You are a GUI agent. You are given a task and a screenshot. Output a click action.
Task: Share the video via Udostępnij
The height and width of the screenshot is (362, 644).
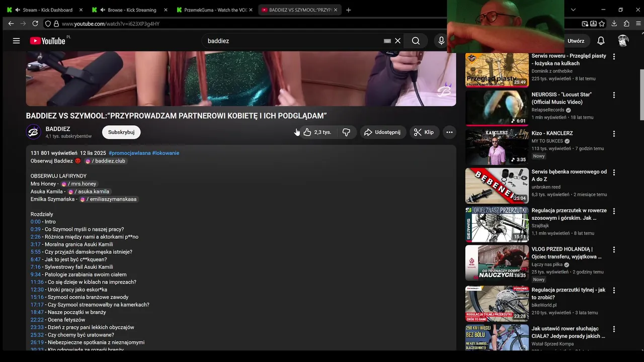click(382, 132)
